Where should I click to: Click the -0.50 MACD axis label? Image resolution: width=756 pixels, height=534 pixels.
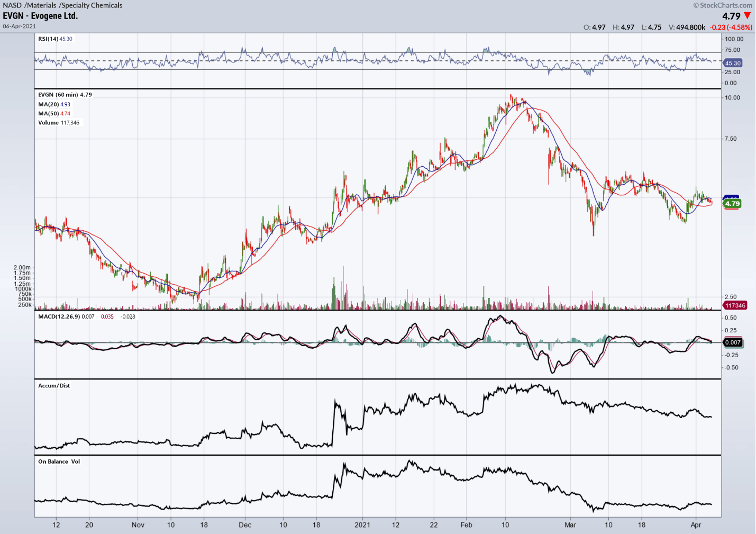732,367
